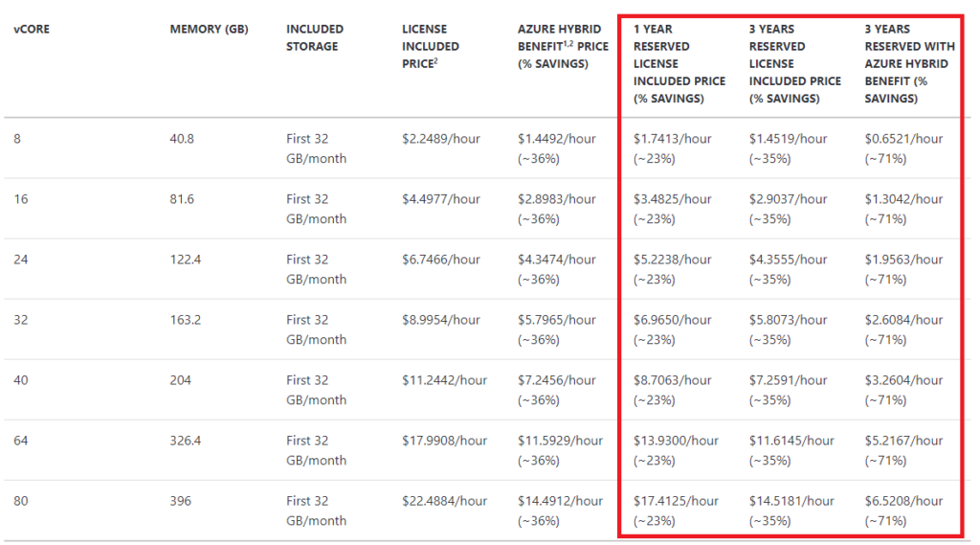This screenshot has width=980, height=545.
Task: Click the INCLUDED STORAGE column header
Action: [314, 37]
